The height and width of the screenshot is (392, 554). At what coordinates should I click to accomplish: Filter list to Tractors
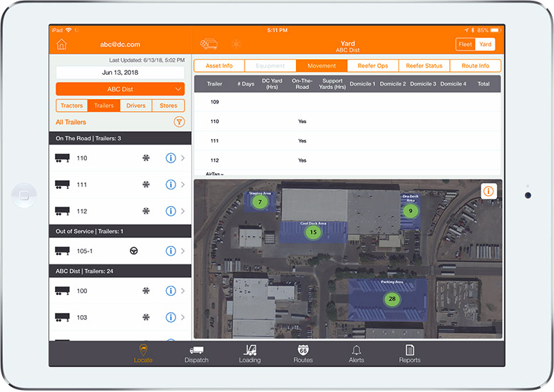pyautogui.click(x=72, y=105)
